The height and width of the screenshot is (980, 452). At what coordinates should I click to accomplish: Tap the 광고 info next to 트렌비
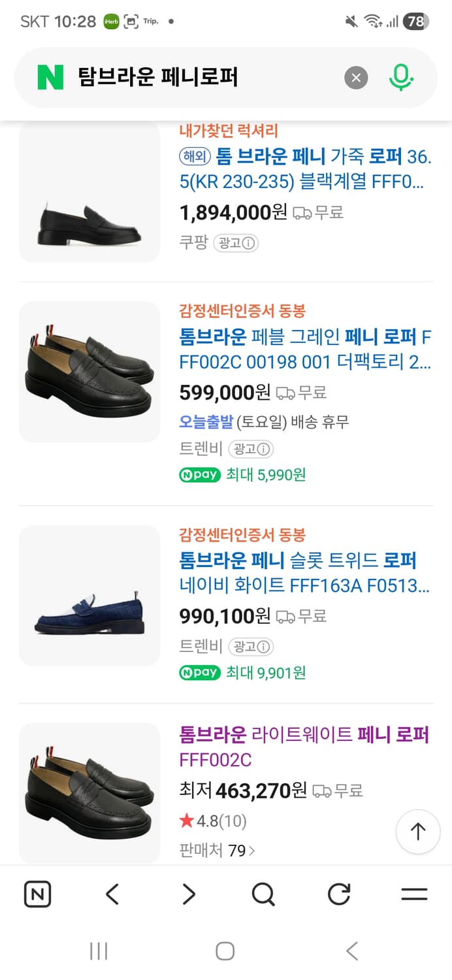point(251,449)
